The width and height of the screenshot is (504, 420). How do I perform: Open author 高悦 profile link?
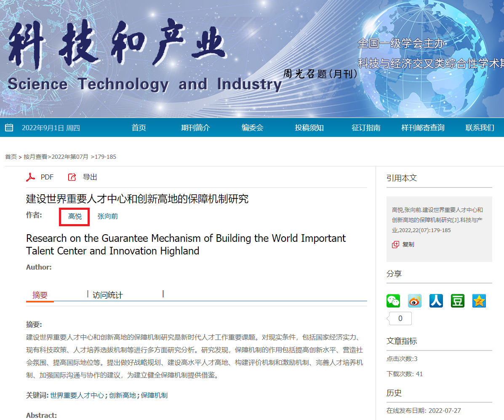75,217
